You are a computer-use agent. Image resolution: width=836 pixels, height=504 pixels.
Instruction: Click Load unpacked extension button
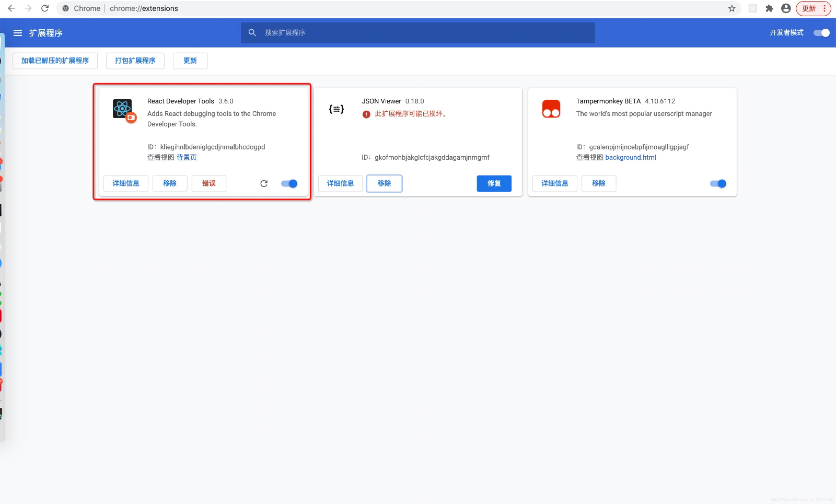click(55, 61)
